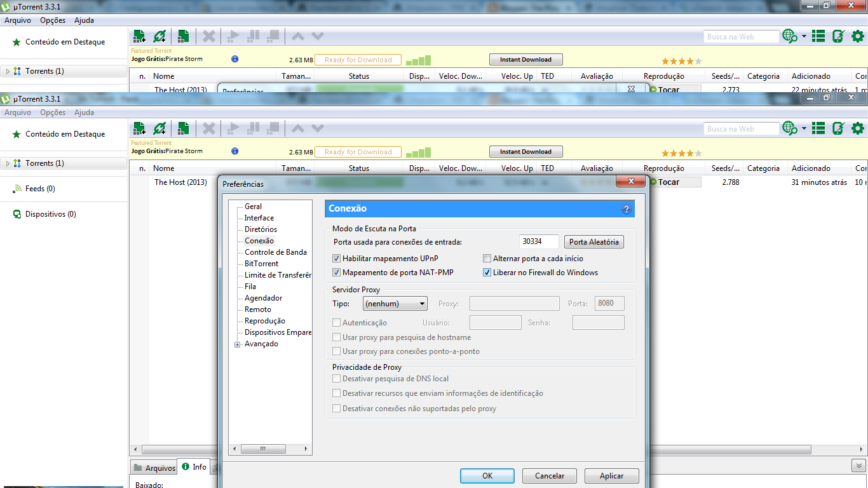This screenshot has width=868, height=488.
Task: Click the Start torrent play icon, front window
Action: pyautogui.click(x=233, y=128)
